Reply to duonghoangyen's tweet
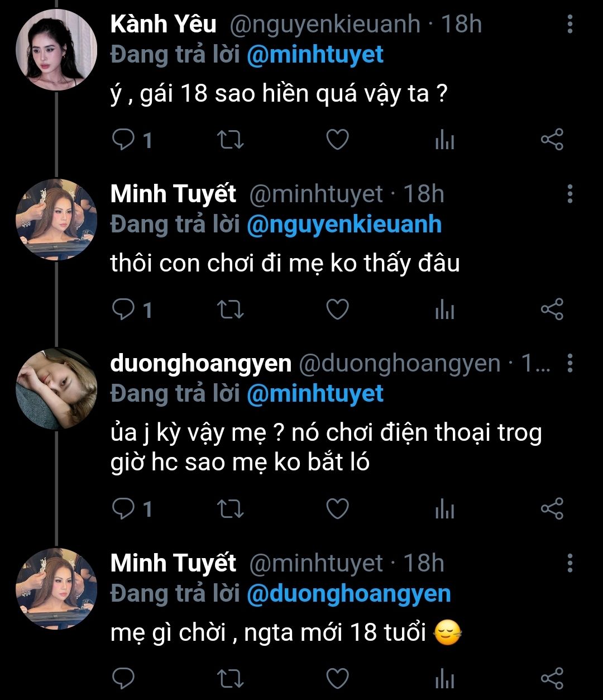 pyautogui.click(x=123, y=509)
